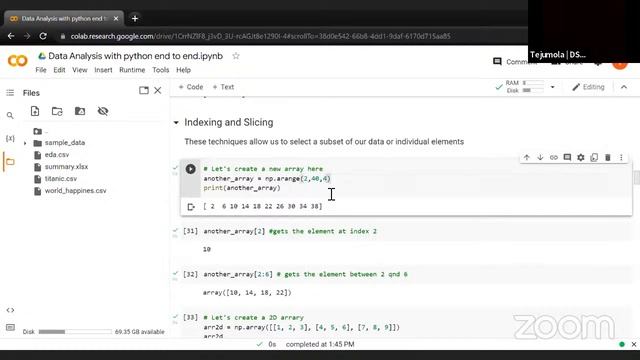
Task: Open the variables {x} sidebar icon
Action: coord(10,139)
